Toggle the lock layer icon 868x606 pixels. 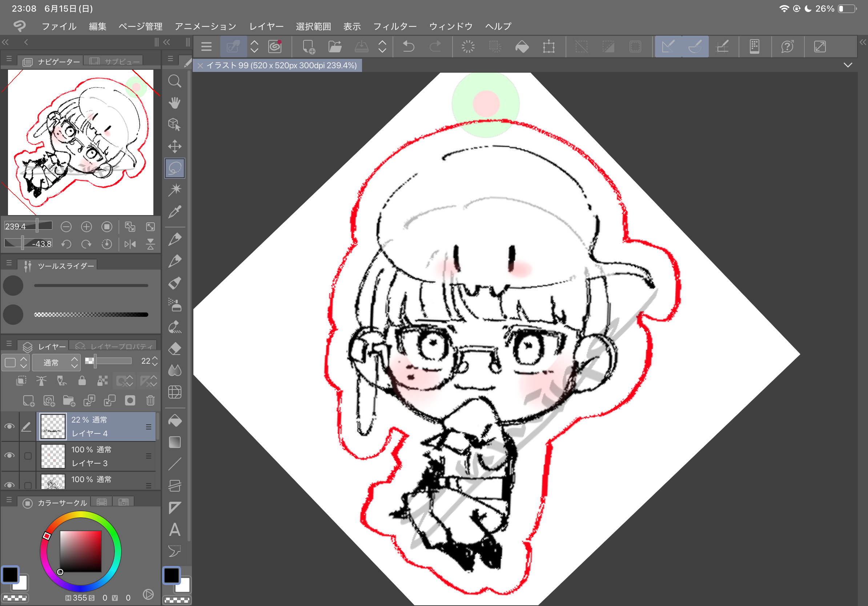pyautogui.click(x=82, y=380)
